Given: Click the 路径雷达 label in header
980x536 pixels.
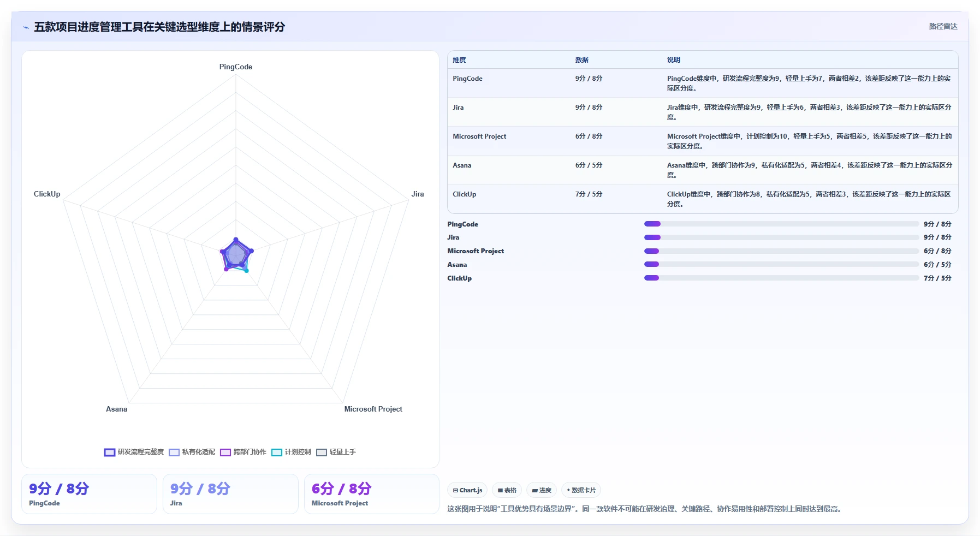Looking at the screenshot, I should [x=943, y=26].
